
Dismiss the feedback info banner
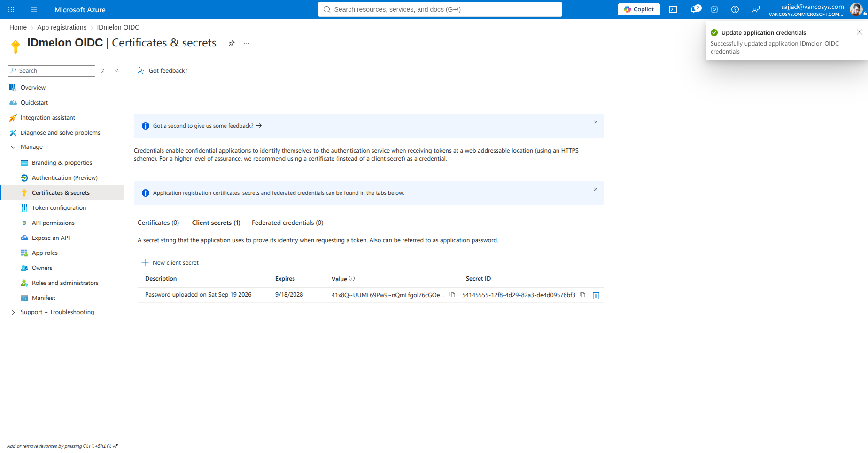click(x=596, y=122)
